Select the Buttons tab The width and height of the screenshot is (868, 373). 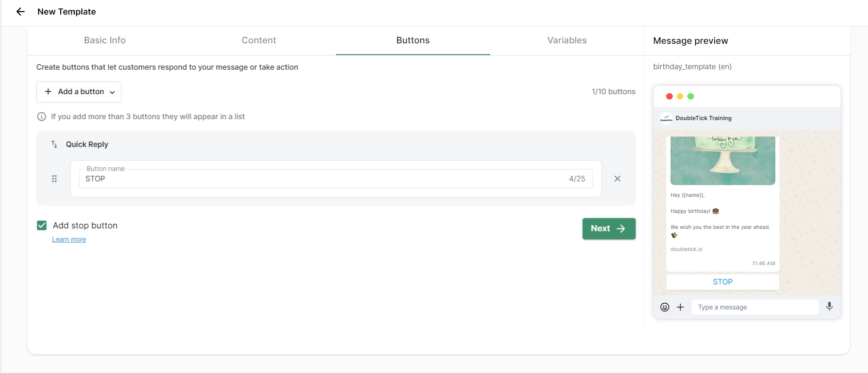(413, 41)
